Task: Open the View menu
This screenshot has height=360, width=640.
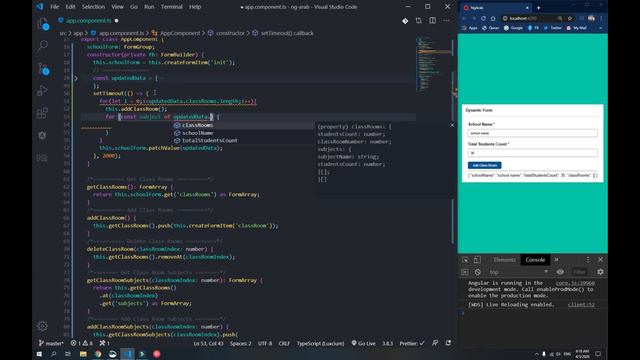Action: [118, 7]
